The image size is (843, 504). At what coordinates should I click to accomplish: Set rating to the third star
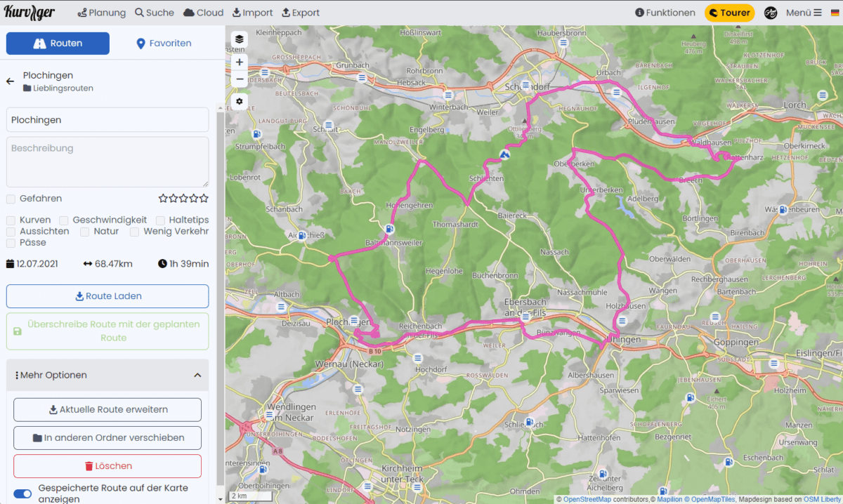pos(183,199)
